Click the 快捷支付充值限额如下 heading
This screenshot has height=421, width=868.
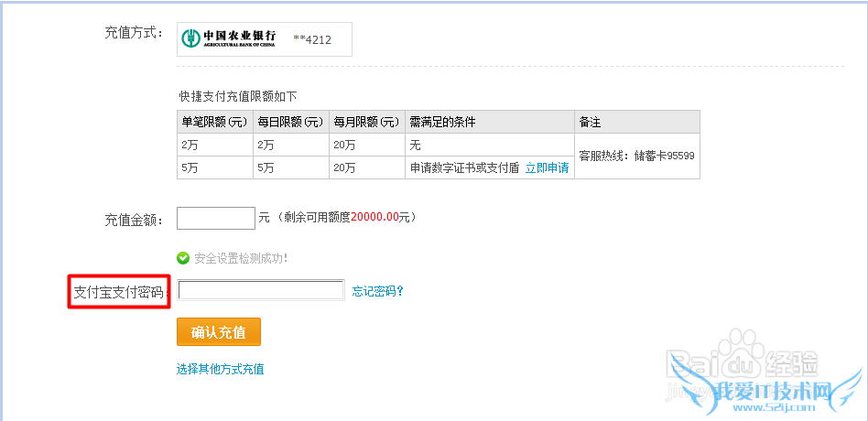[238, 97]
